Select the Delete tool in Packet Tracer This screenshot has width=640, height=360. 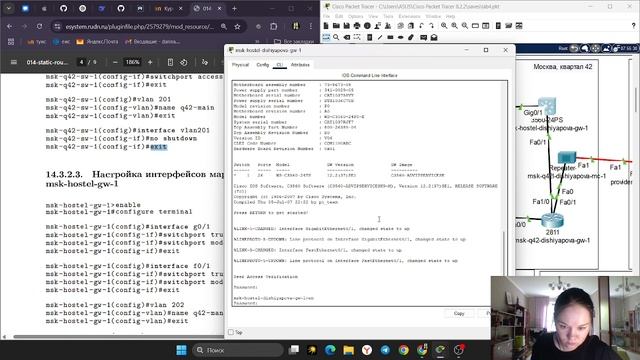point(347,38)
